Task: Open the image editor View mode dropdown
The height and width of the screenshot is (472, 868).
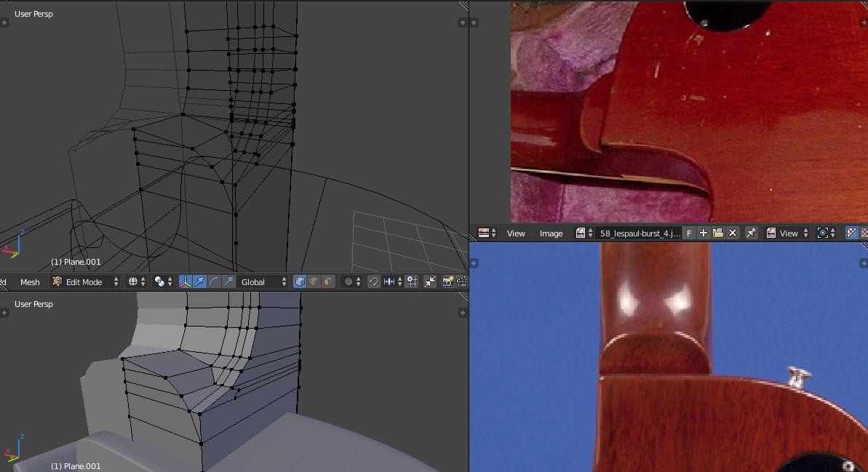Action: pyautogui.click(x=787, y=233)
